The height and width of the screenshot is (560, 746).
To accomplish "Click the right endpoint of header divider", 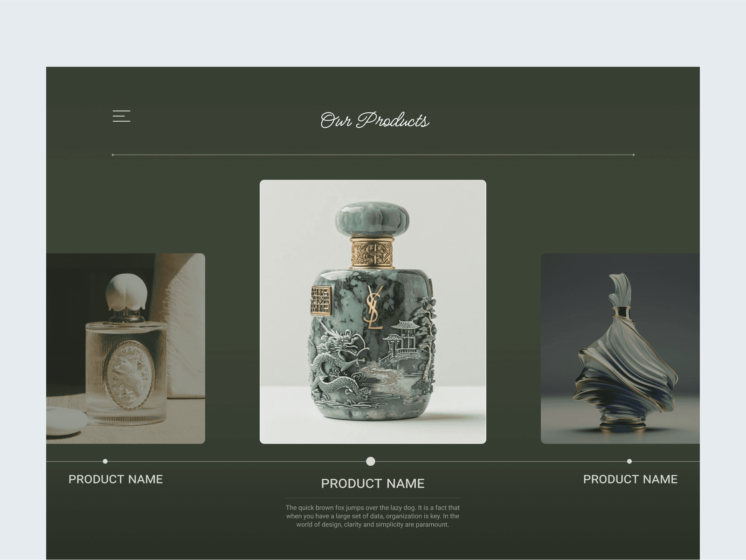I will 634,155.
